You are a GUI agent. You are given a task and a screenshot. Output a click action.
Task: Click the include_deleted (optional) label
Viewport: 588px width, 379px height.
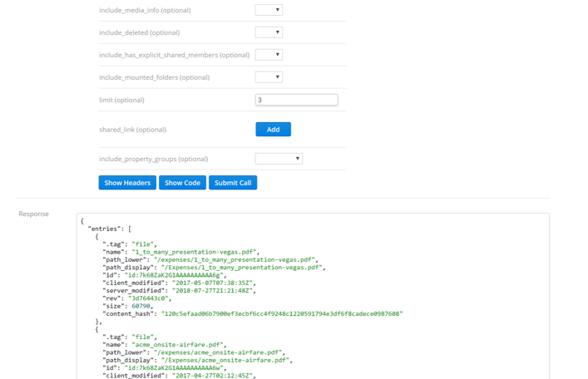click(139, 32)
